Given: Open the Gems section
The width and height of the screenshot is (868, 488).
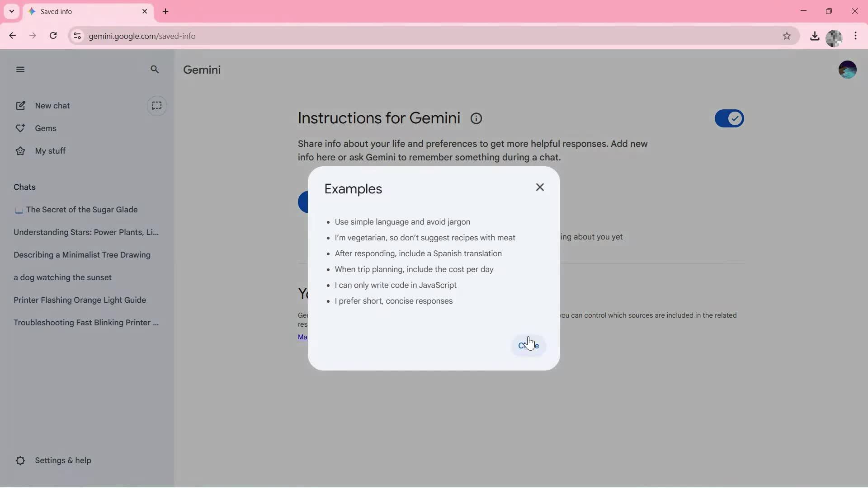Looking at the screenshot, I should pos(45,128).
